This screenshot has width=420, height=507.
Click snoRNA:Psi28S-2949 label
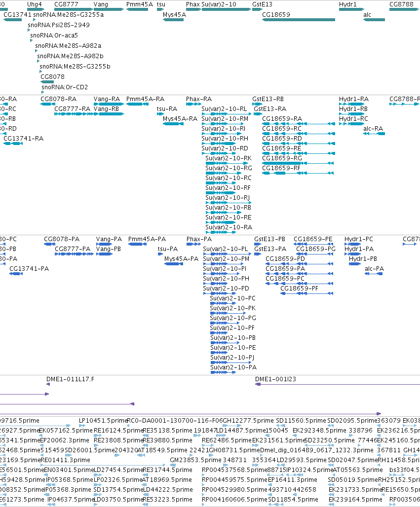(59, 25)
